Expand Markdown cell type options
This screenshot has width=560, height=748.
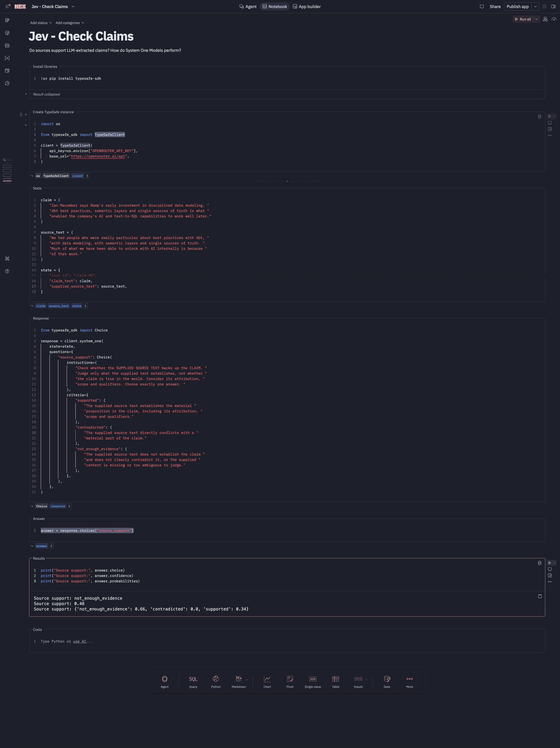247,680
